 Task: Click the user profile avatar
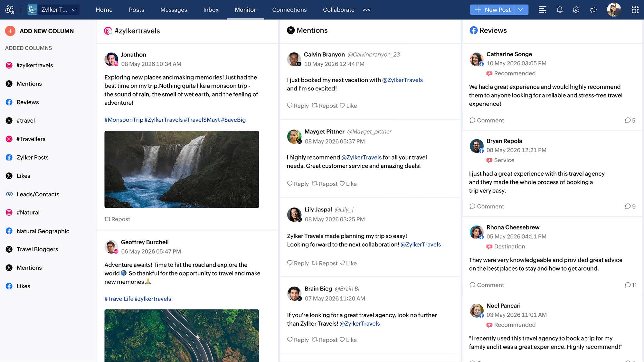[x=614, y=10]
